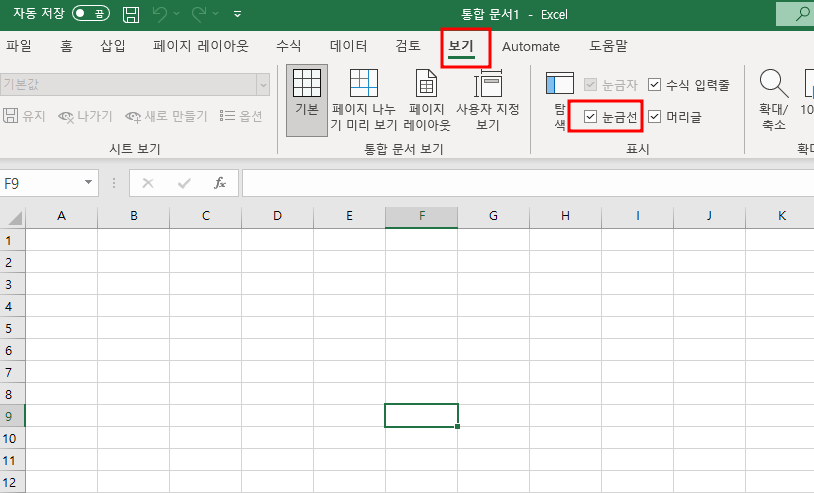The width and height of the screenshot is (814, 493).
Task: Open the 검토 (Review) tab
Action: [x=408, y=46]
